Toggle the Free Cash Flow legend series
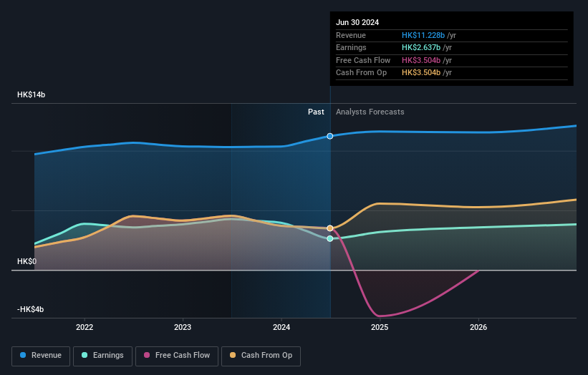This screenshot has height=375, width=588. pyautogui.click(x=177, y=356)
